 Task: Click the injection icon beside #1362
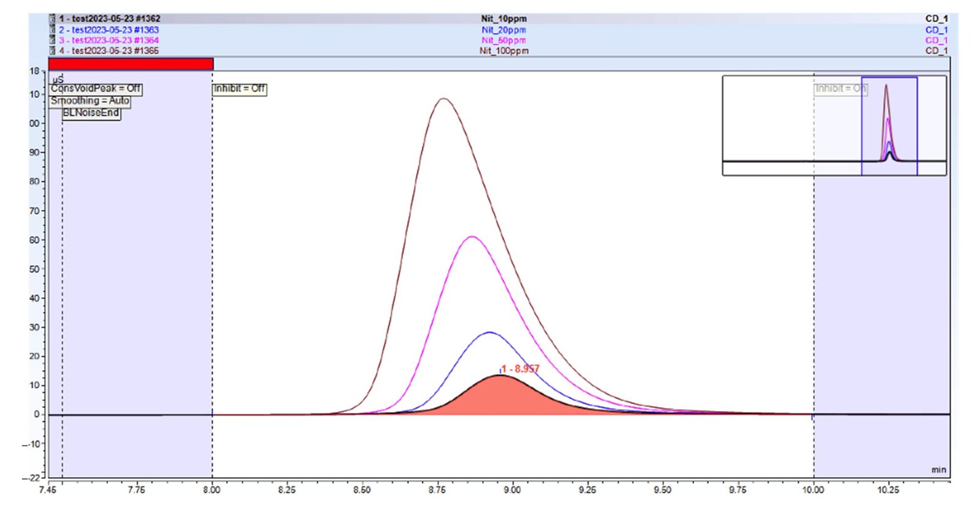click(x=53, y=19)
